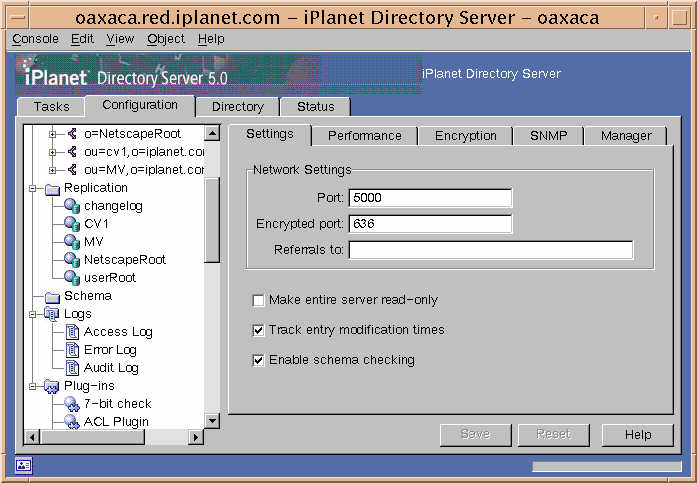Screen dimensions: 697x483
Task: Click the Schema folder icon
Action: 52,297
